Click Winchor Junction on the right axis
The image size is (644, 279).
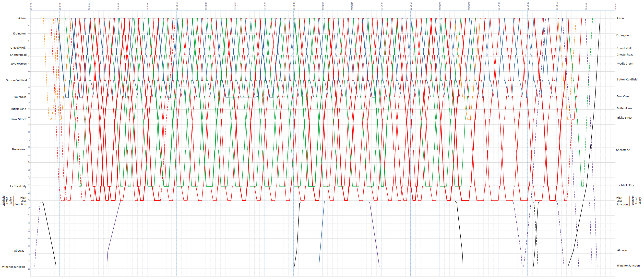[x=628, y=266]
